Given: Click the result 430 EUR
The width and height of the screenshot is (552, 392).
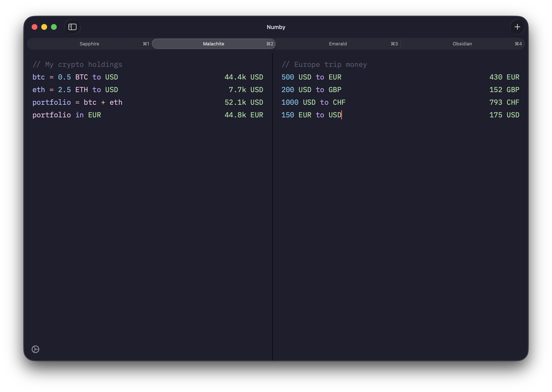Looking at the screenshot, I should [504, 77].
